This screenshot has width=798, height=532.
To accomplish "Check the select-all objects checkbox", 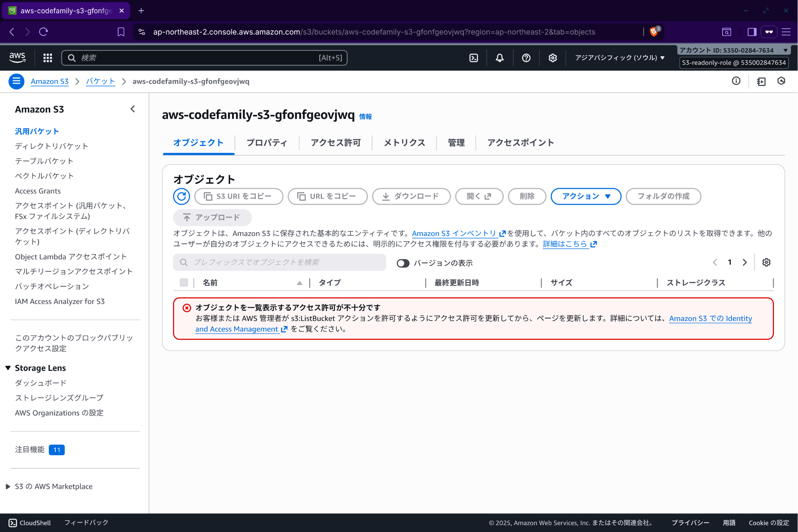I will pyautogui.click(x=184, y=283).
